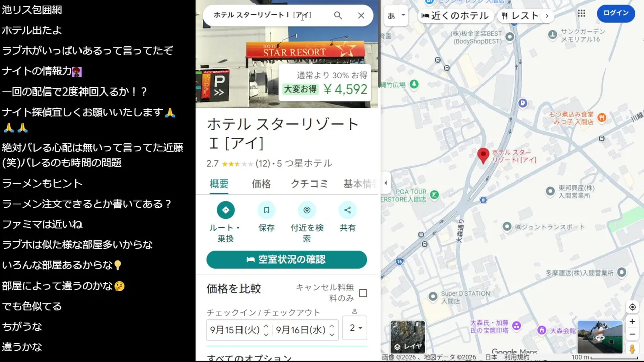Zoom in the map with plus icon

[632, 322]
